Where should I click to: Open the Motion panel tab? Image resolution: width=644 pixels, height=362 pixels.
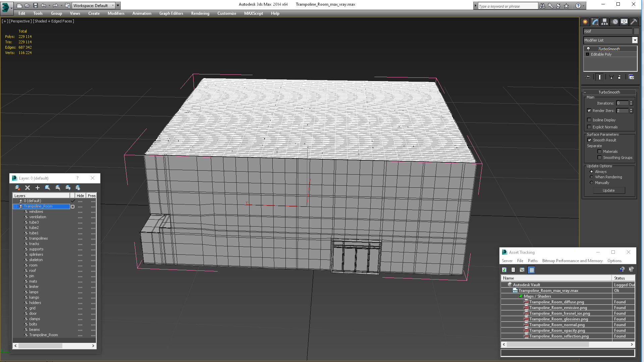click(614, 22)
